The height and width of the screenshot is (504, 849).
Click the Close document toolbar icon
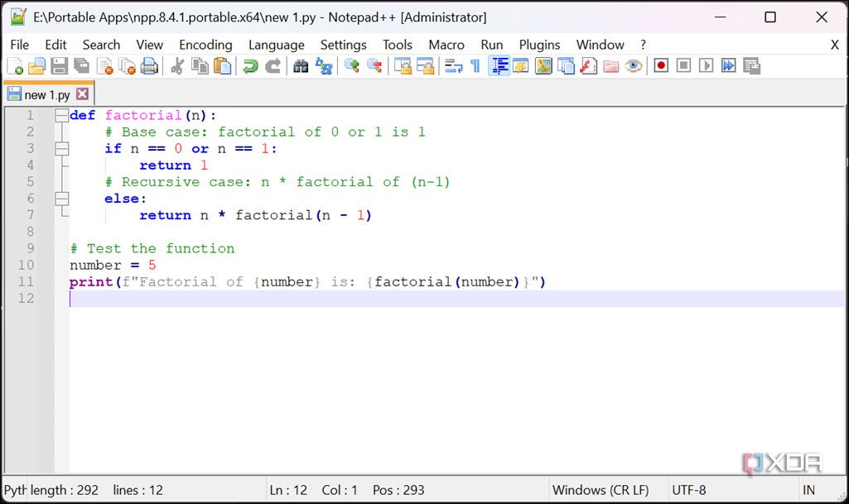click(104, 66)
